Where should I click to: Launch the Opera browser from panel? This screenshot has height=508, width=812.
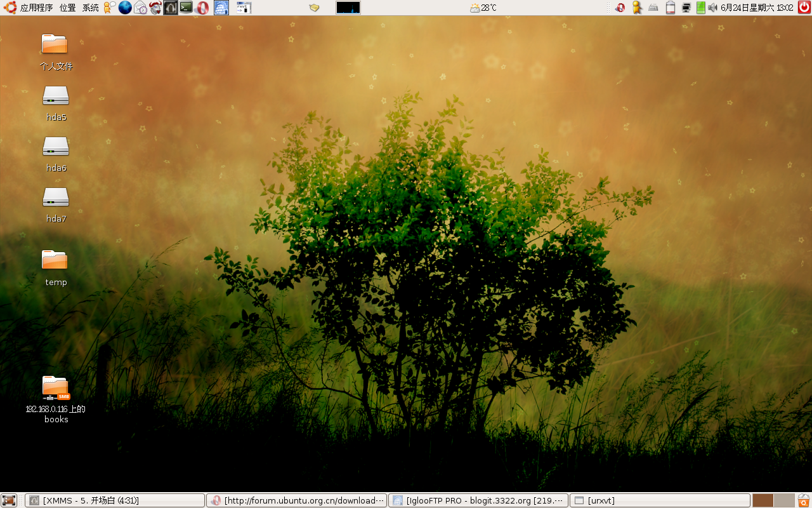[x=202, y=8]
